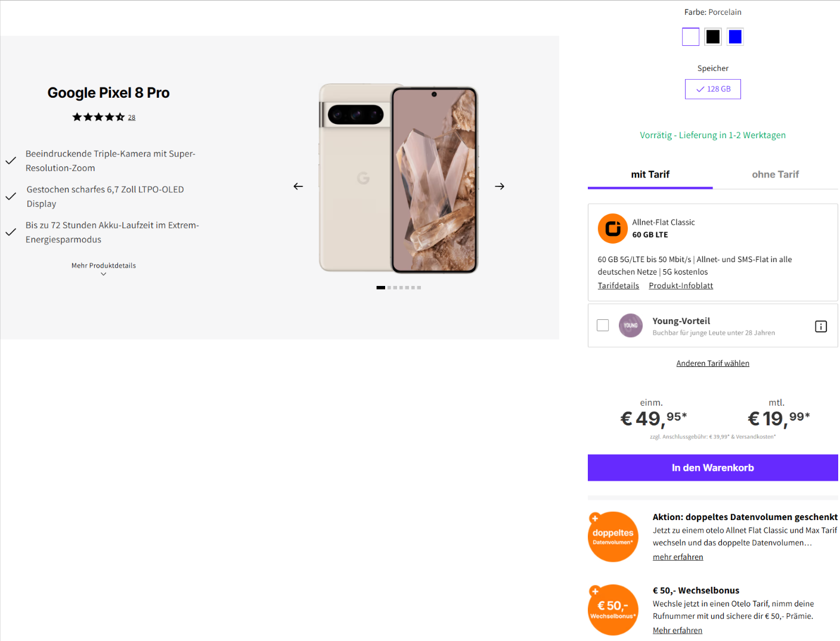Click the purple Young badge icon

(x=631, y=326)
